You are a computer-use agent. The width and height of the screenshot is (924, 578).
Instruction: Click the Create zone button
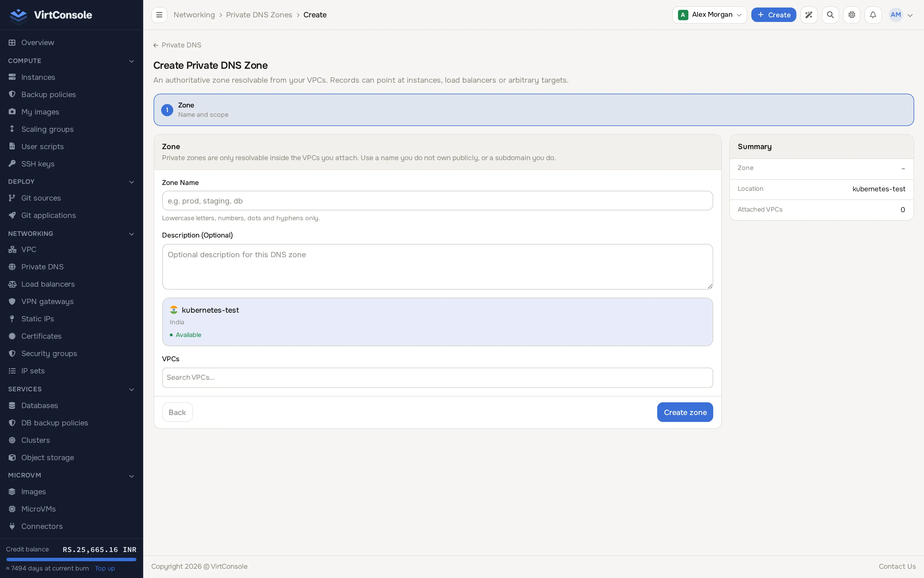point(685,412)
